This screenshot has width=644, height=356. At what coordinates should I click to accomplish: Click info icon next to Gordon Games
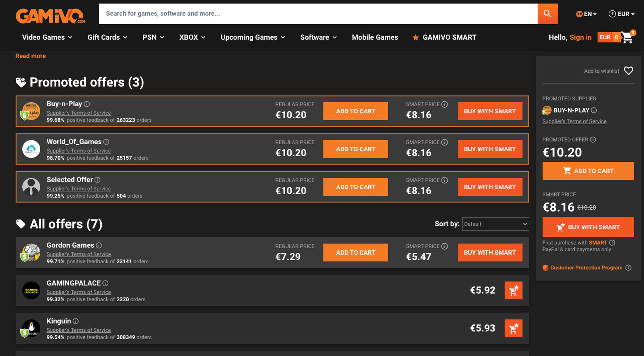pyautogui.click(x=99, y=245)
